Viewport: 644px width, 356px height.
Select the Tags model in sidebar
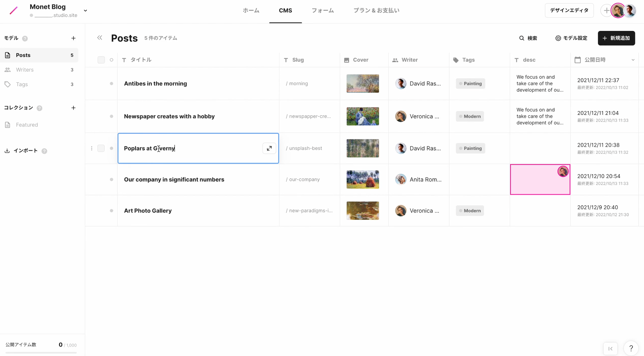(39, 84)
